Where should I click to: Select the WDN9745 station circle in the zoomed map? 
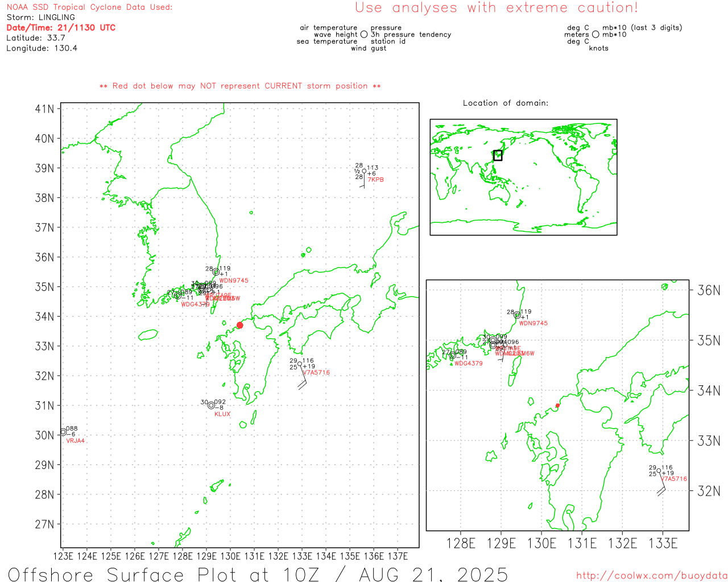pos(517,315)
